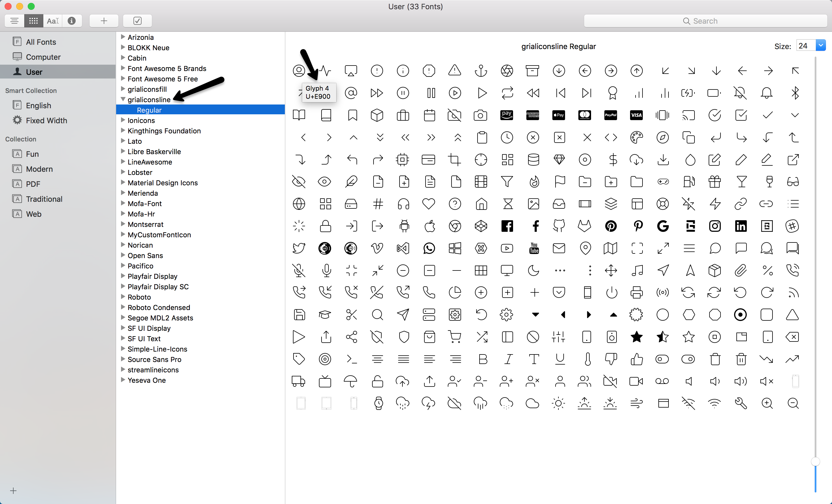Click the camera glyph

coord(480,115)
